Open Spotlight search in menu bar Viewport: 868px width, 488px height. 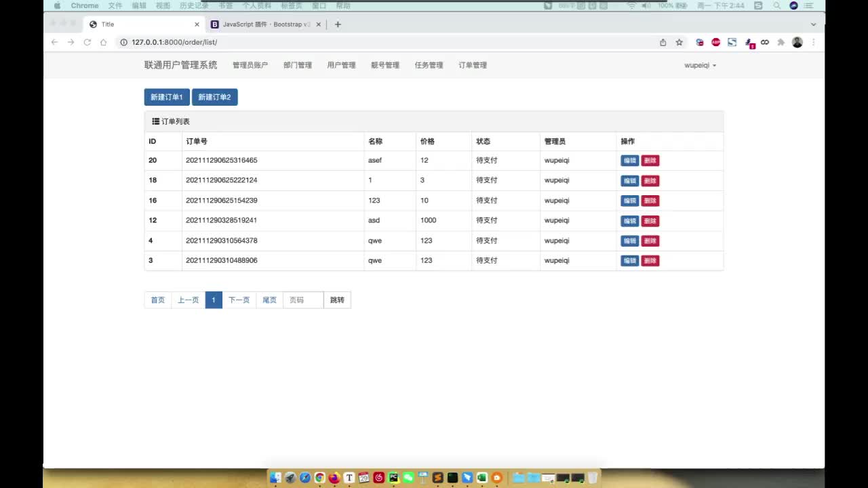coord(776,5)
